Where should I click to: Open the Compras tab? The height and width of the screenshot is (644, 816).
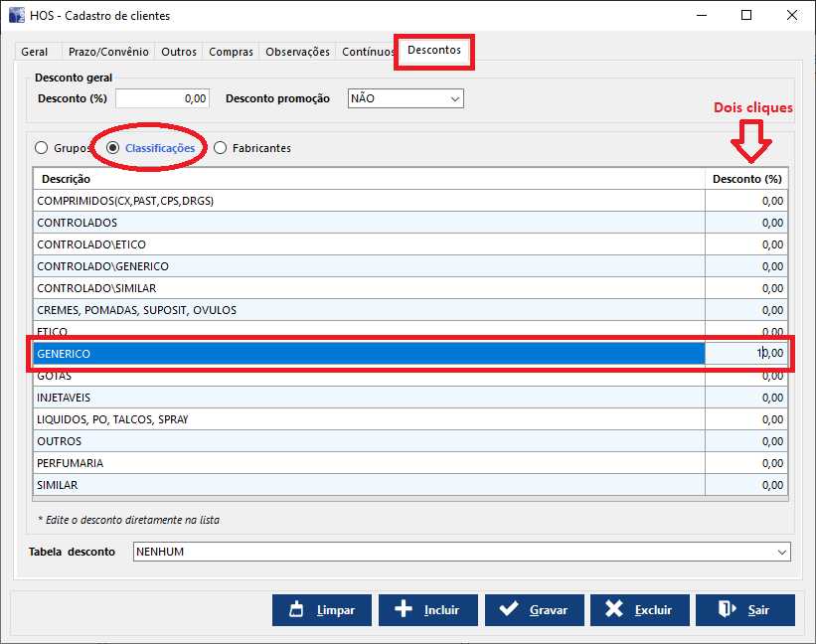[x=231, y=52]
